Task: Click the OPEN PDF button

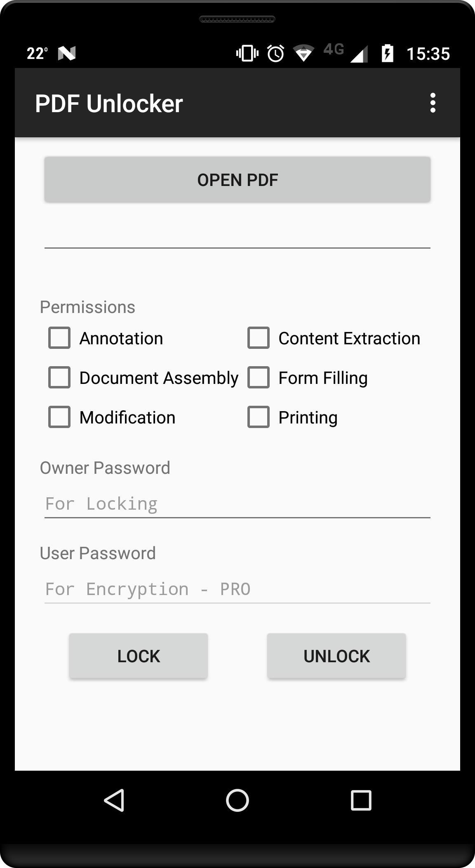Action: click(237, 180)
